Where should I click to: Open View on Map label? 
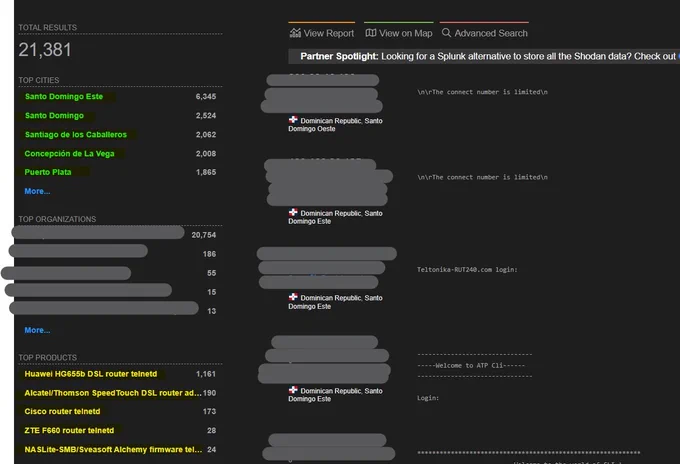pos(405,33)
